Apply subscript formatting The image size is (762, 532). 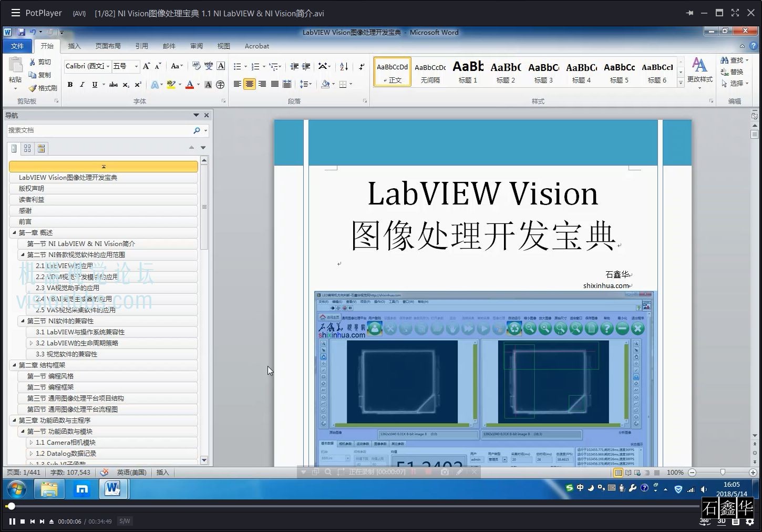(x=126, y=84)
